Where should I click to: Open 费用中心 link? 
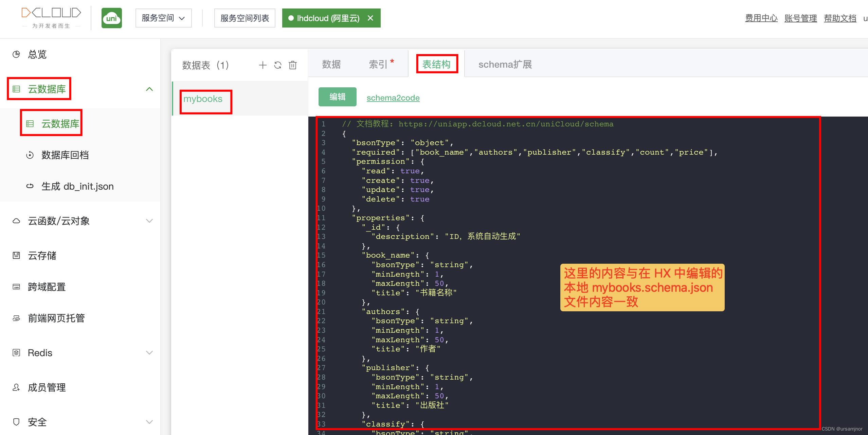pos(761,18)
